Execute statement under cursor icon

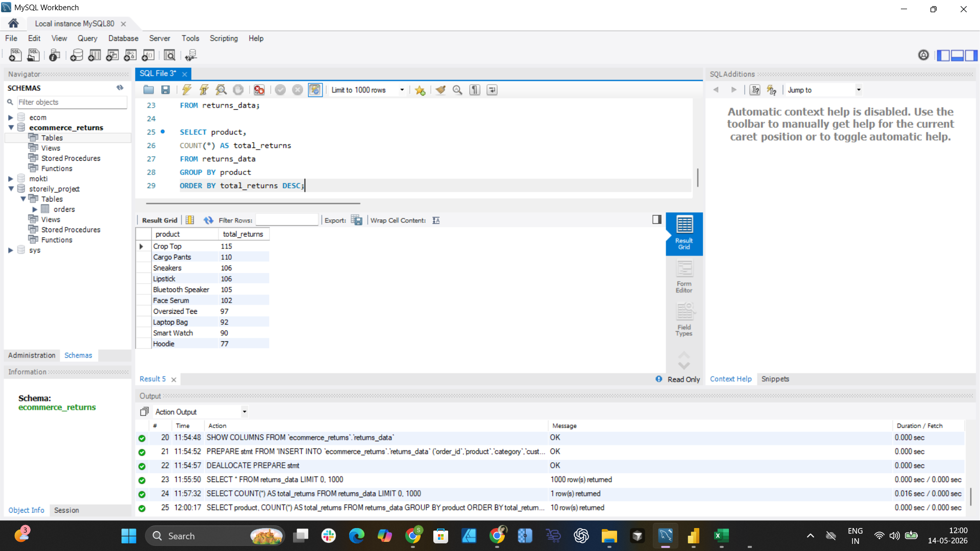[204, 90]
